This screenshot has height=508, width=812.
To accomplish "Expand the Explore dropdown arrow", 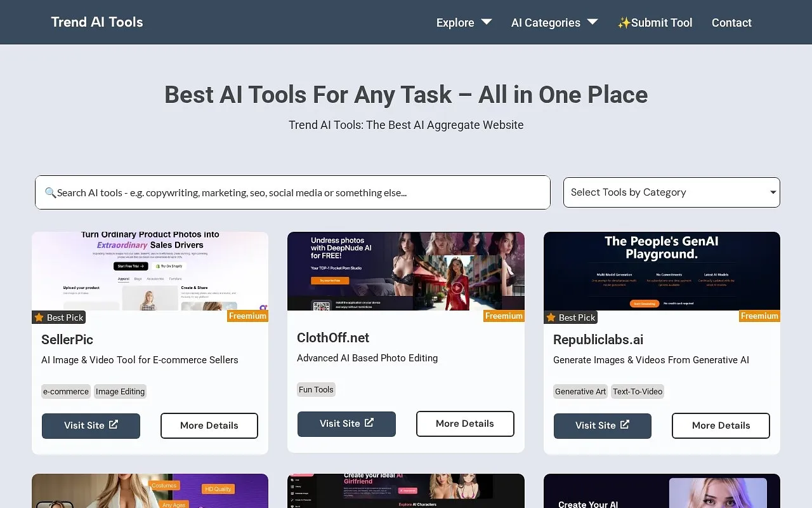I will (x=487, y=22).
